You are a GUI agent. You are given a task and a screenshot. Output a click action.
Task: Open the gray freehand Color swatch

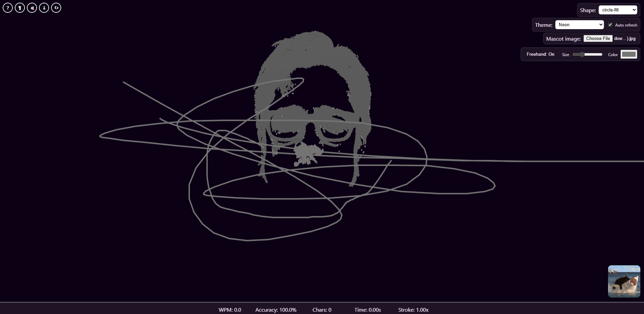coord(629,54)
